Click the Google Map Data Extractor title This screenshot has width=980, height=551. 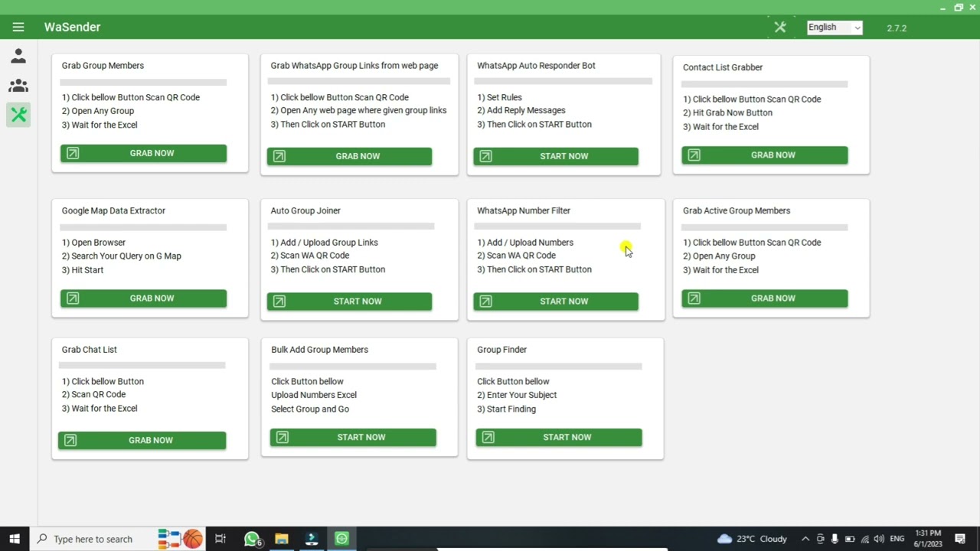click(113, 210)
